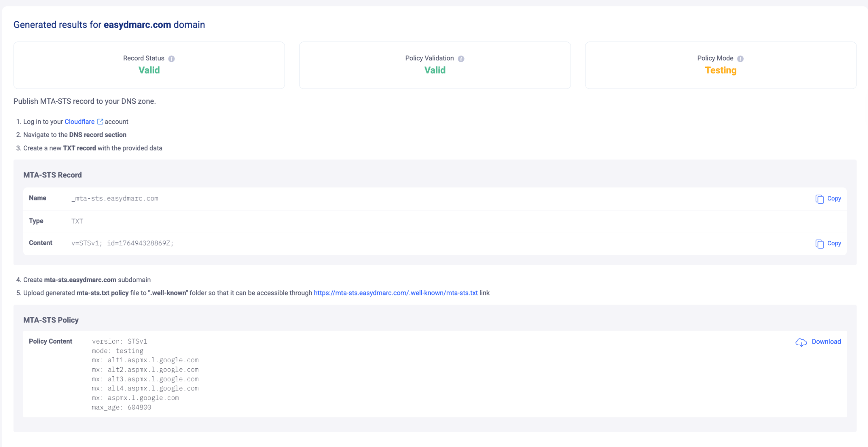Viewport: 868px width, 447px height.
Task: Click the v=STSv1 content value
Action: (x=122, y=243)
